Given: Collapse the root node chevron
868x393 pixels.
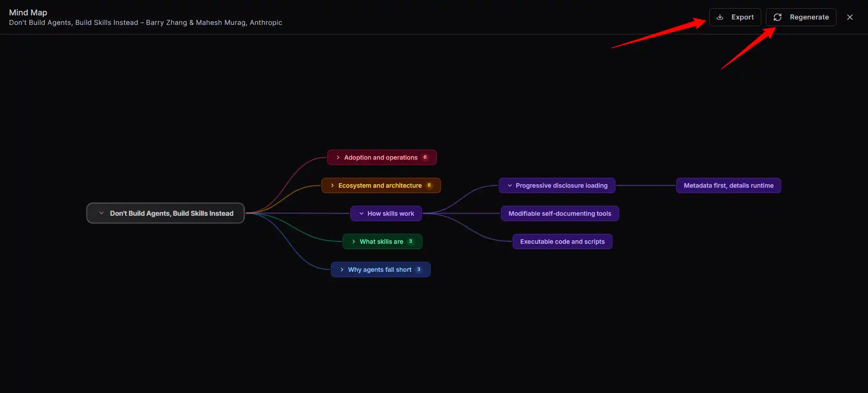Looking at the screenshot, I should (x=101, y=213).
